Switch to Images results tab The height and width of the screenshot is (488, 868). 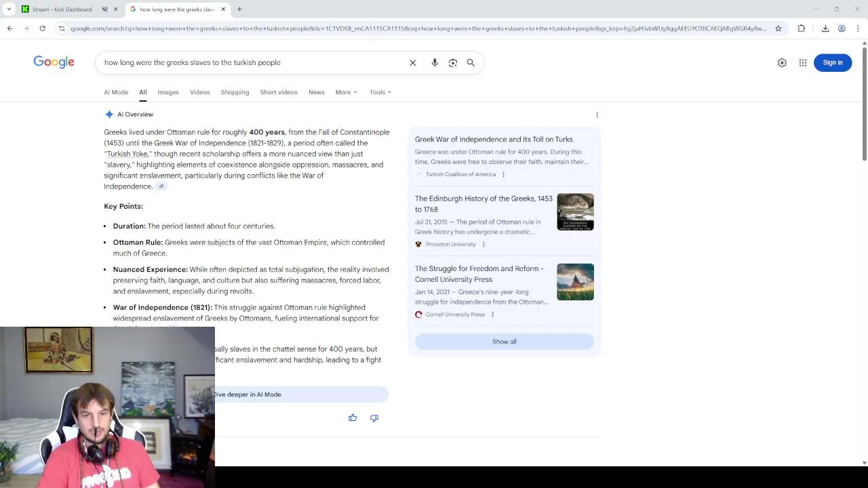click(168, 92)
